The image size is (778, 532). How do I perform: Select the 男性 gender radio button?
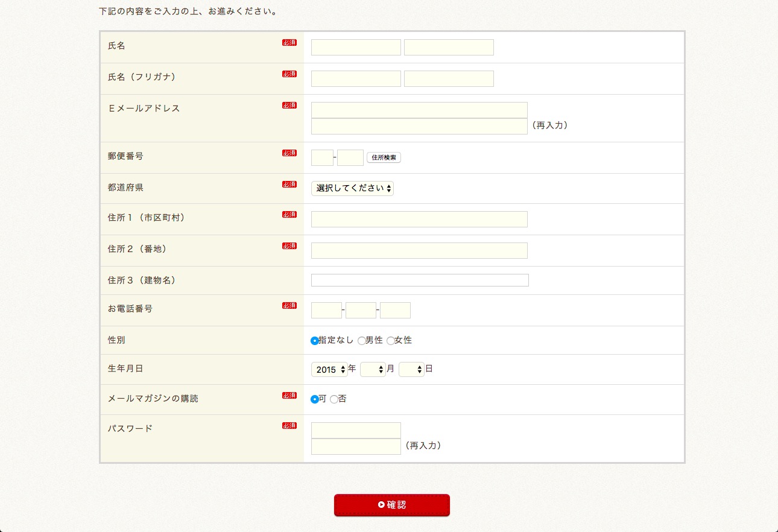tap(361, 341)
